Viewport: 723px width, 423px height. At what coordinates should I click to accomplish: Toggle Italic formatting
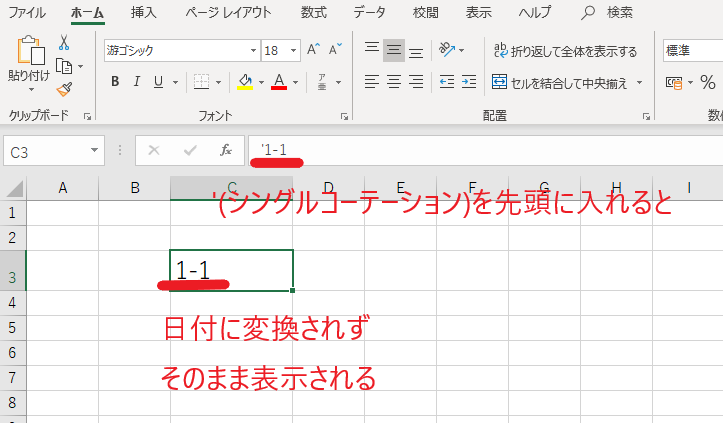(136, 82)
